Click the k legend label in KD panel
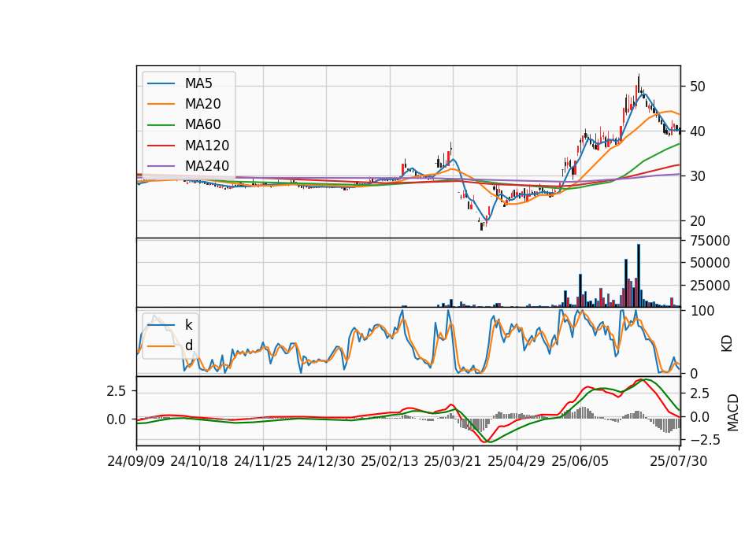 [x=188, y=325]
